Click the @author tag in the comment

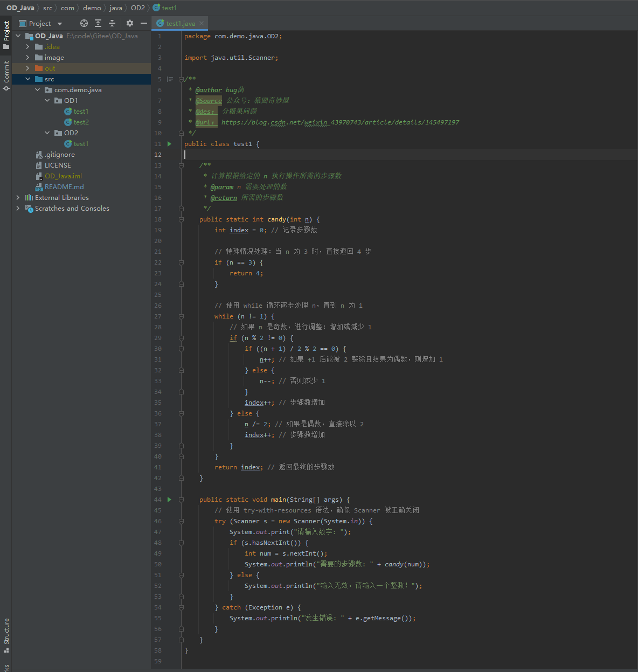pyautogui.click(x=209, y=90)
